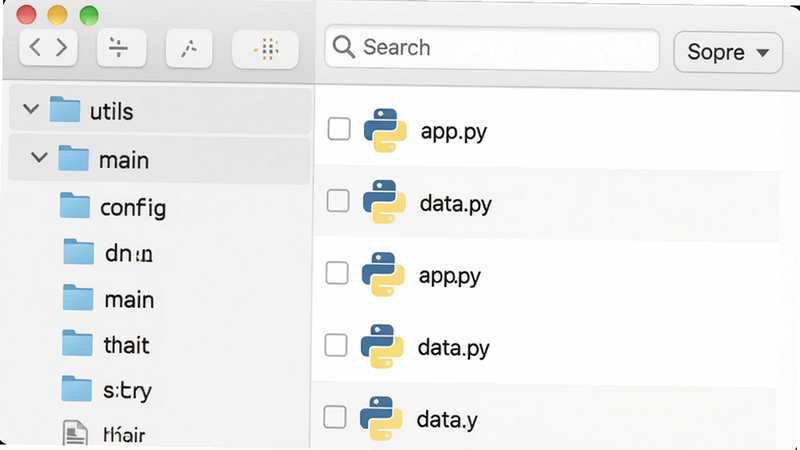800x450 pixels.
Task: Select the utils tree label
Action: pyautogui.click(x=111, y=111)
